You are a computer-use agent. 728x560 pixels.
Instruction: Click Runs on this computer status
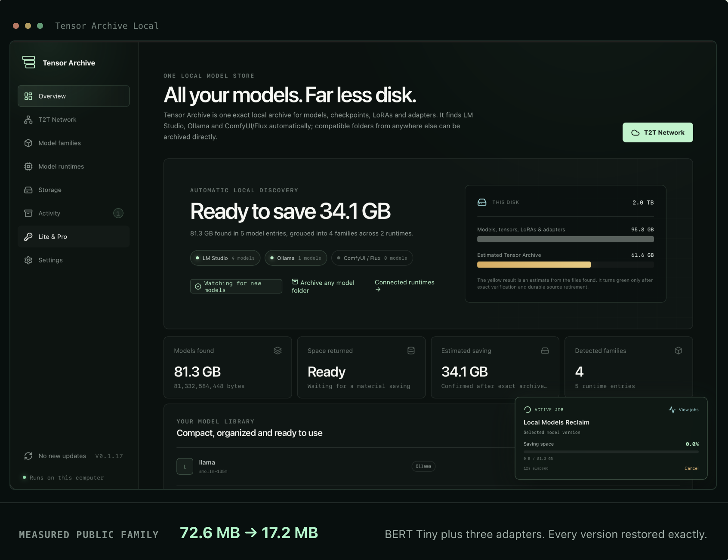click(63, 477)
